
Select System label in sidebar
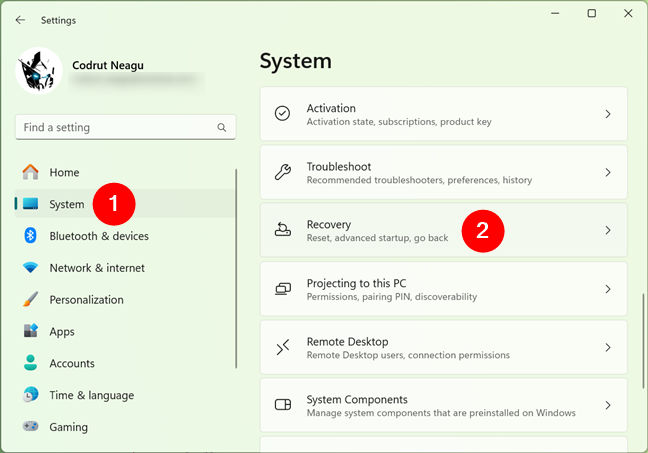tap(67, 204)
